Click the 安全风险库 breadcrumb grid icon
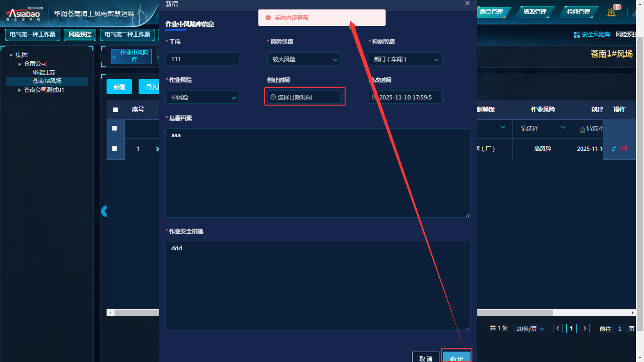 click(x=577, y=34)
